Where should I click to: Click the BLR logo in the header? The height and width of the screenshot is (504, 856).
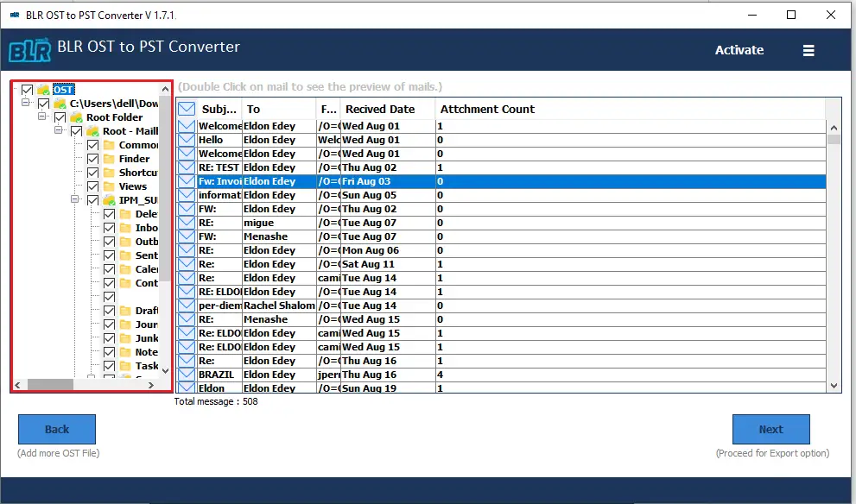click(x=30, y=50)
